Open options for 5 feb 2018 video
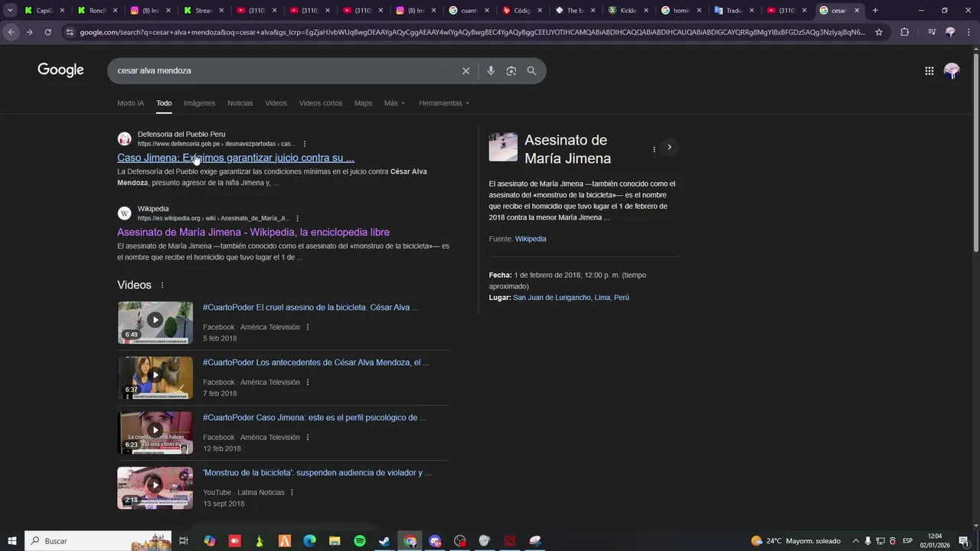This screenshot has width=980, height=551. pos(308,327)
